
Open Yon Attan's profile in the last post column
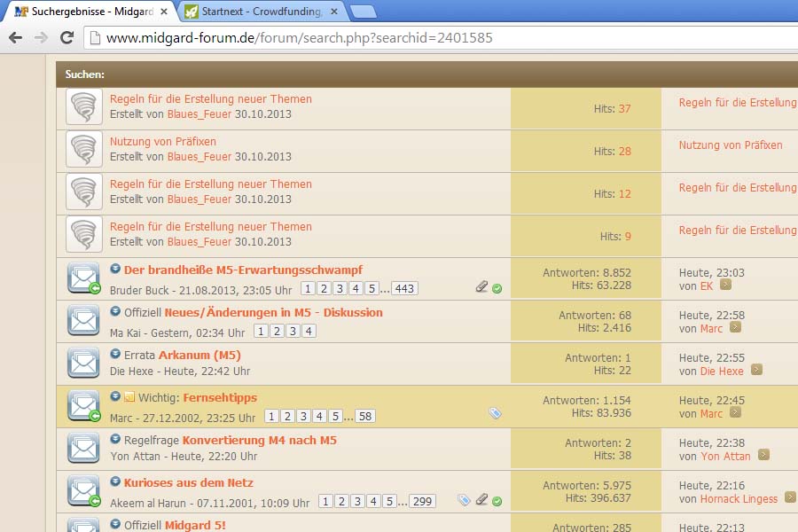coord(725,456)
